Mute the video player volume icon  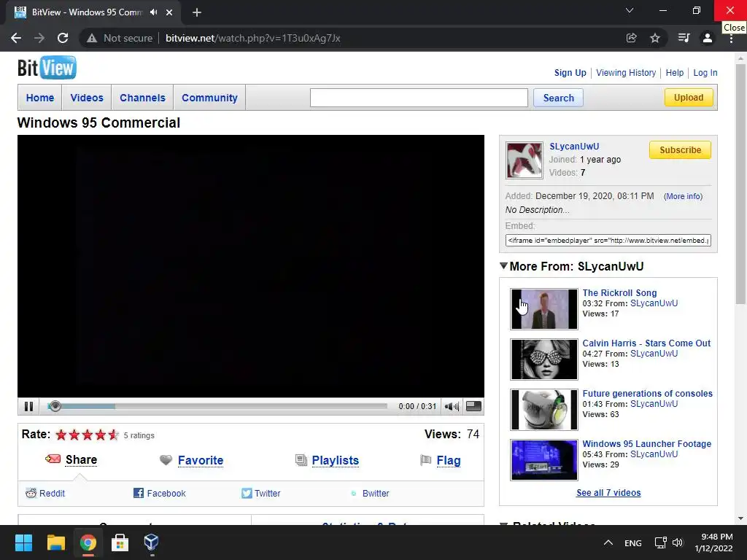coord(451,406)
